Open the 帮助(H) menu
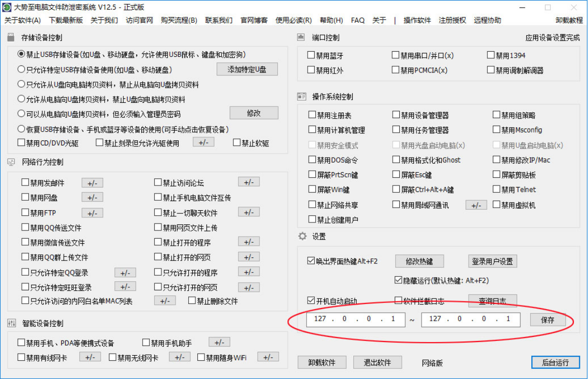Image resolution: width=588 pixels, height=379 pixels. coord(331,20)
